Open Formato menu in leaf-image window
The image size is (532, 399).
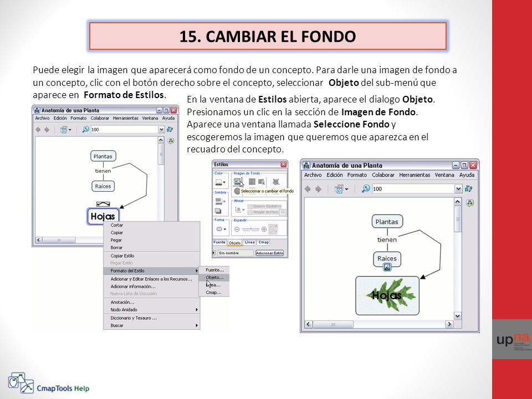tap(357, 175)
